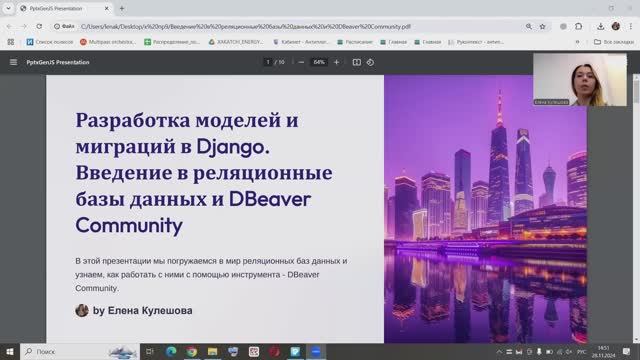This screenshot has height=360, width=640.
Task: Open File Explorer from the taskbar
Action: (212, 351)
